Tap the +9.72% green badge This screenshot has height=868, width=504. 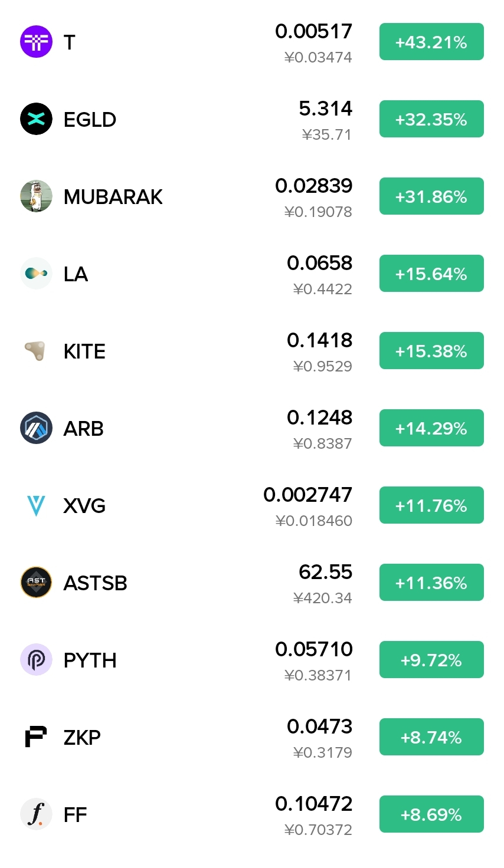[431, 660]
